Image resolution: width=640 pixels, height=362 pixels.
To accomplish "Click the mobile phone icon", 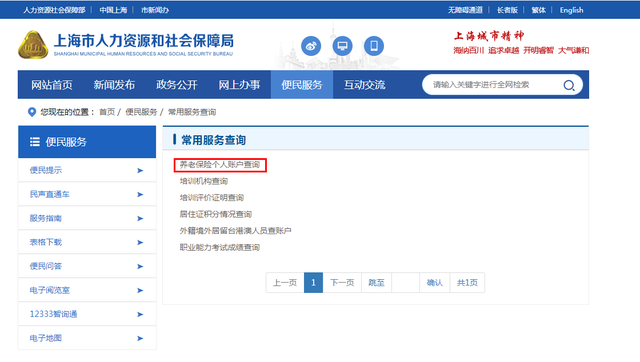I will pos(374,46).
